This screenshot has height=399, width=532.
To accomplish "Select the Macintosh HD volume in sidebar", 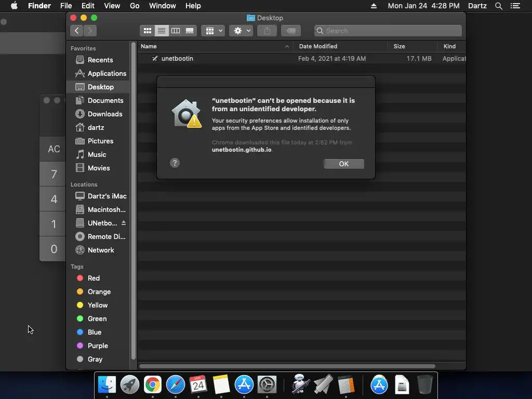I will (x=98, y=210).
